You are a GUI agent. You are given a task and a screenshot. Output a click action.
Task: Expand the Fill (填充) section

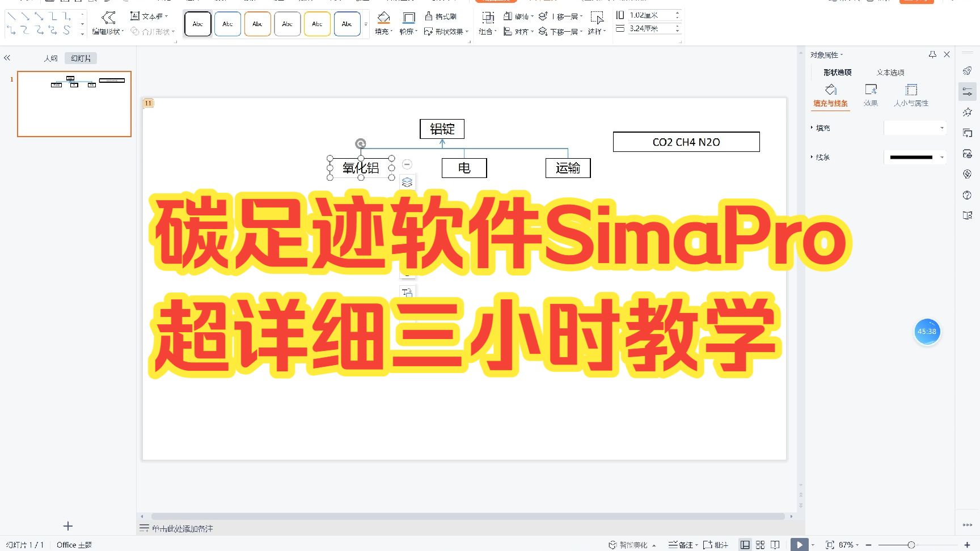click(821, 128)
